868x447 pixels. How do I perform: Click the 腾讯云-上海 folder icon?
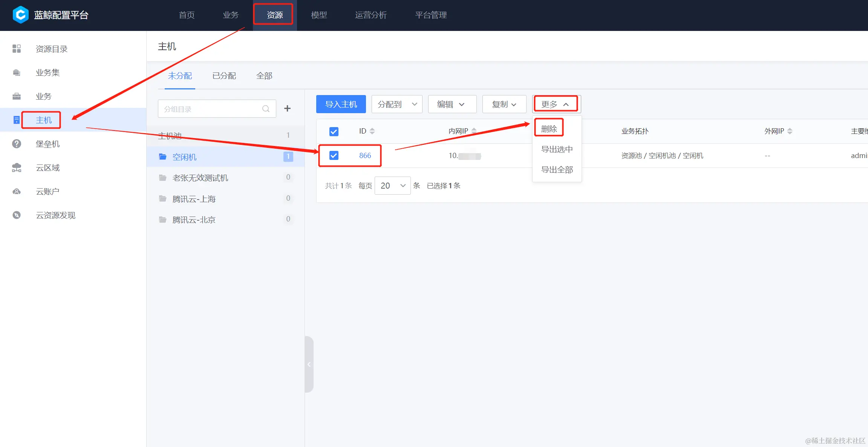tap(163, 199)
